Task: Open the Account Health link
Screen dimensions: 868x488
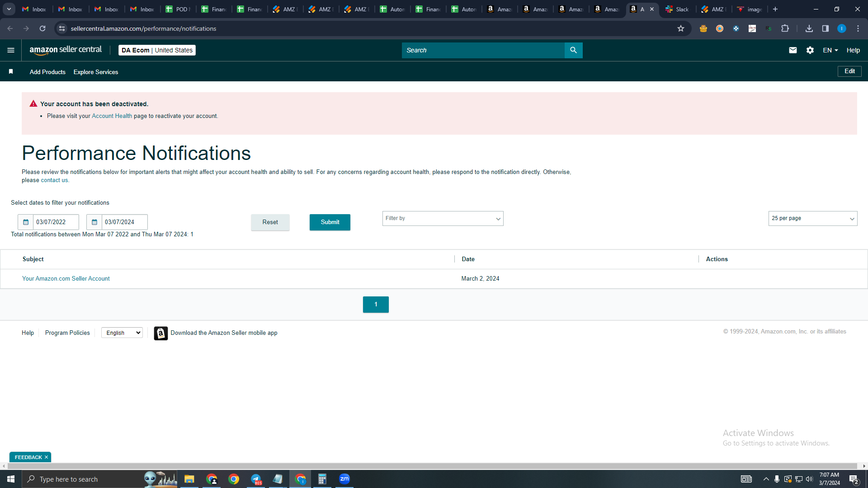Action: coord(112,116)
